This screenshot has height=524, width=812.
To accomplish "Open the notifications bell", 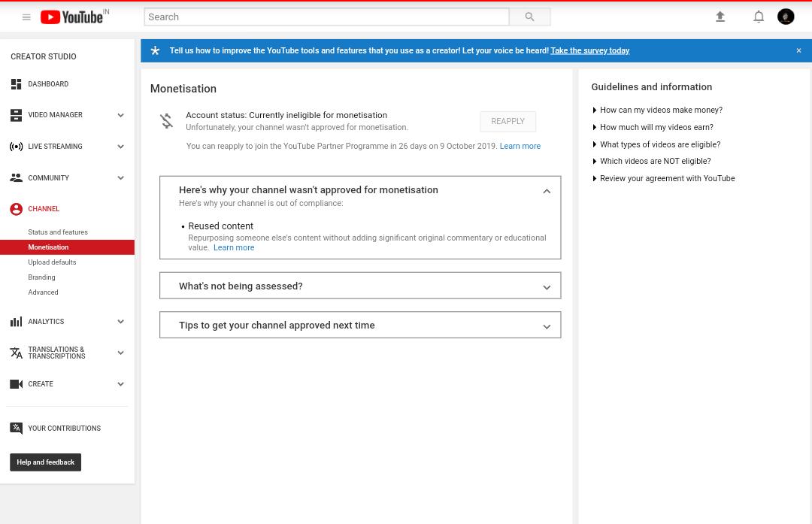I will click(x=758, y=17).
